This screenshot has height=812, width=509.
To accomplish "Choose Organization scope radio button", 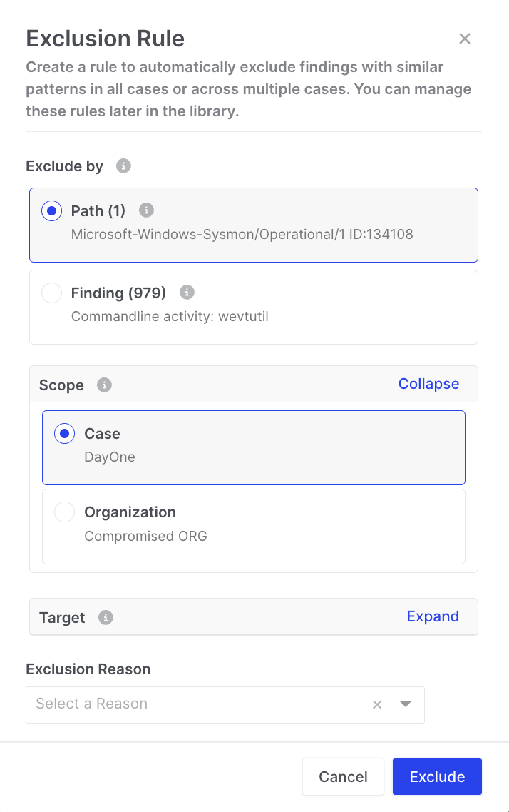I will [65, 512].
